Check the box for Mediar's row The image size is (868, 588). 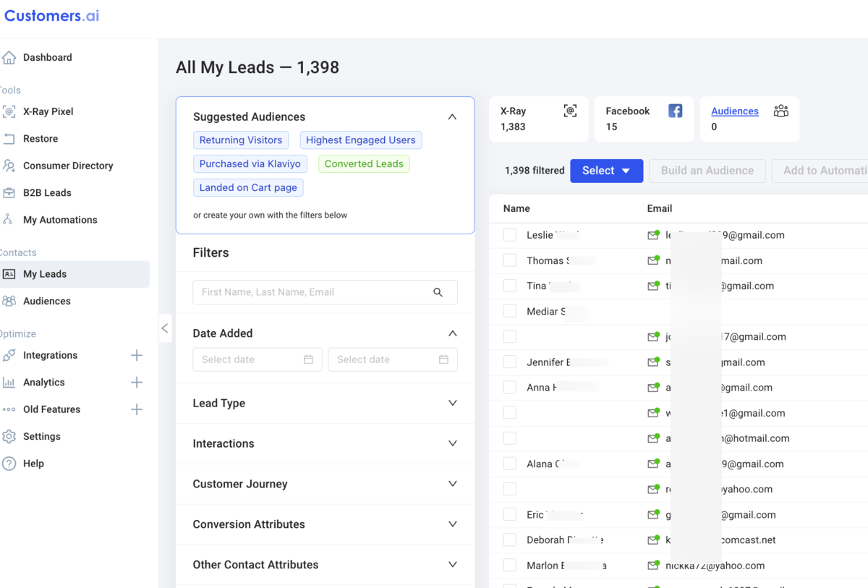pyautogui.click(x=510, y=311)
